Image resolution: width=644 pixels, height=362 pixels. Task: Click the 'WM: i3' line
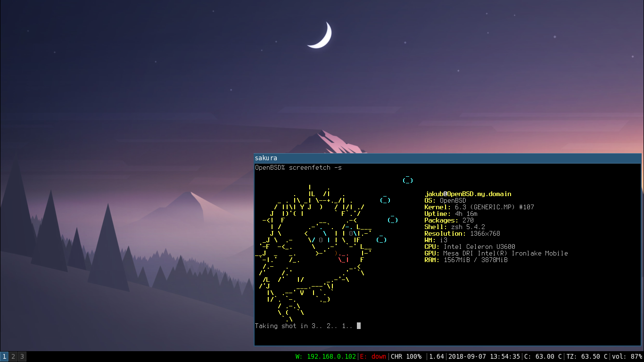[x=436, y=240]
